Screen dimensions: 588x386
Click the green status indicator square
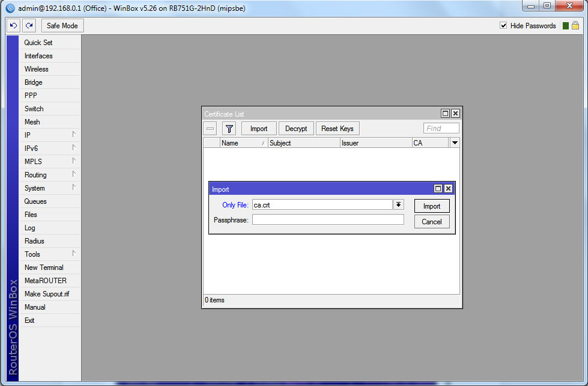(x=565, y=26)
